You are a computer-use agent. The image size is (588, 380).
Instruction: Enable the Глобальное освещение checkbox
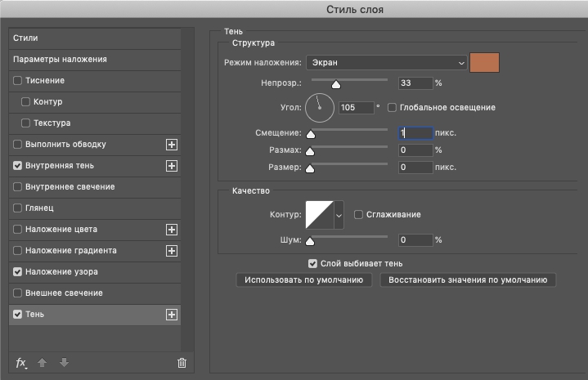392,108
